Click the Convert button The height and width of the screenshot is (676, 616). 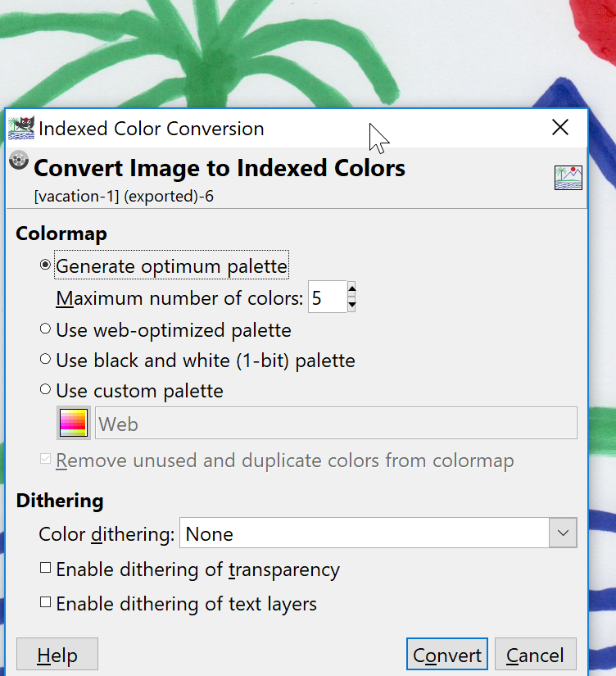pyautogui.click(x=446, y=655)
